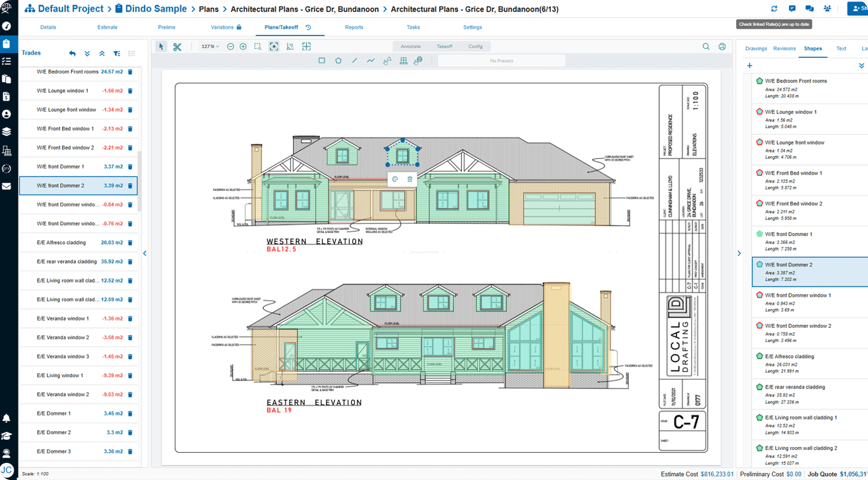This screenshot has width=868, height=480.
Task: Select the scissors cut tool
Action: [177, 47]
